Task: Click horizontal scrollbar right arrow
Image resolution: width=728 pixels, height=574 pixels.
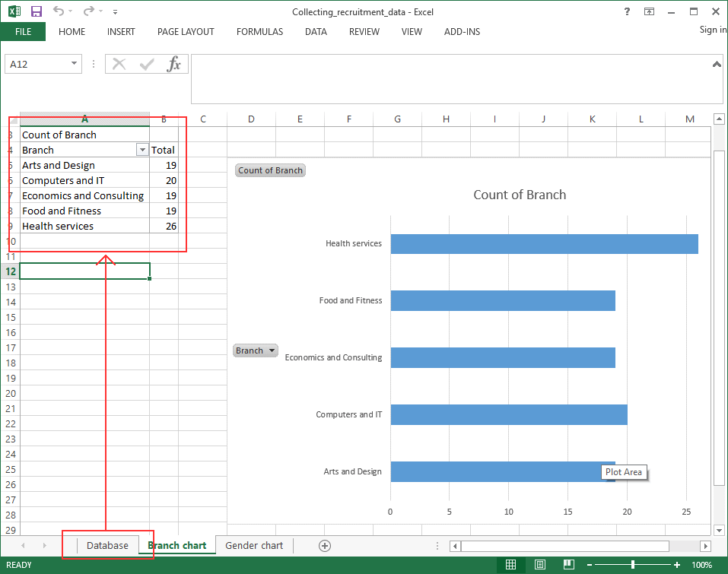Action: [705, 546]
